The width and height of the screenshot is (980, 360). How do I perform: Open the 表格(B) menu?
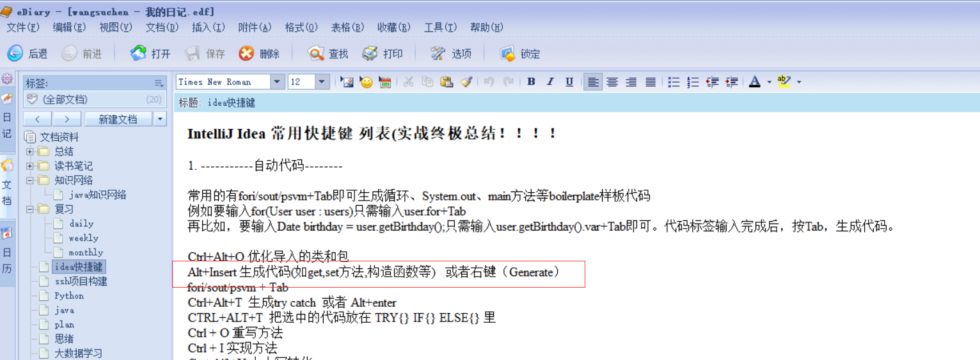click(347, 28)
